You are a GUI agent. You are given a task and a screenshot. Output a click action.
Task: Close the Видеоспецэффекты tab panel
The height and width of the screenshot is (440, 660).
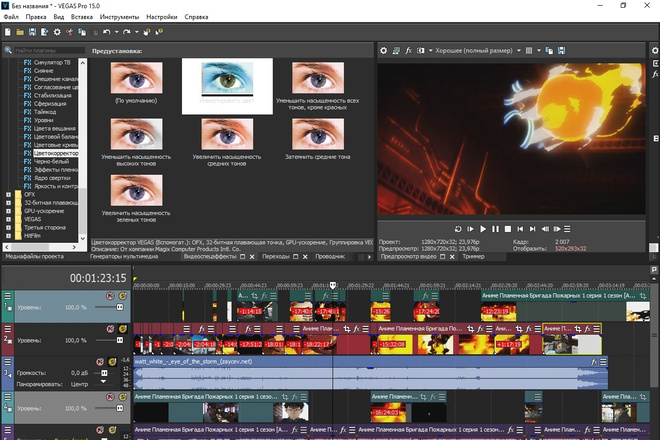pos(252,257)
